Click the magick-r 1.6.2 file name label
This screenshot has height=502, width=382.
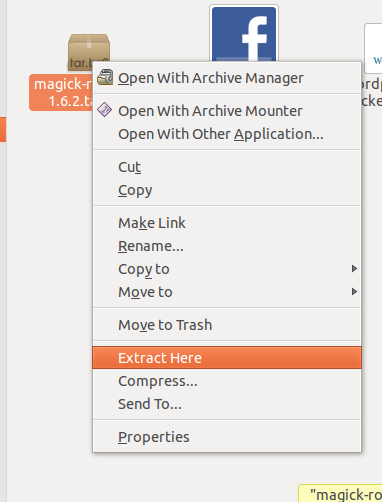[x=61, y=92]
